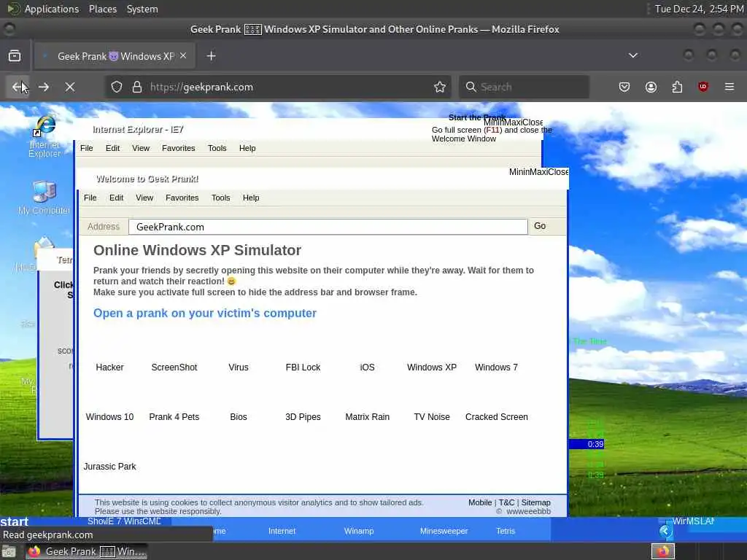The height and width of the screenshot is (560, 747).
Task: Open the Matrix Rain prank
Action: pos(368,416)
